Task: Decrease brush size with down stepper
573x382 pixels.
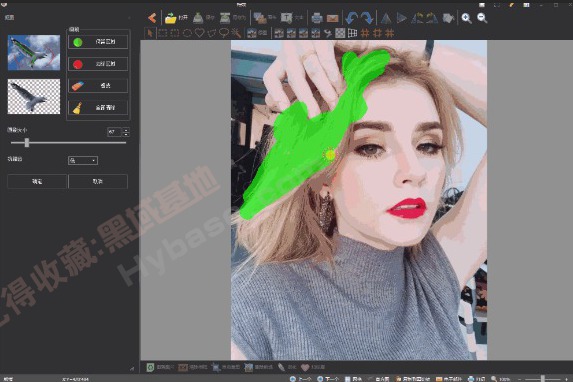Action: point(126,135)
